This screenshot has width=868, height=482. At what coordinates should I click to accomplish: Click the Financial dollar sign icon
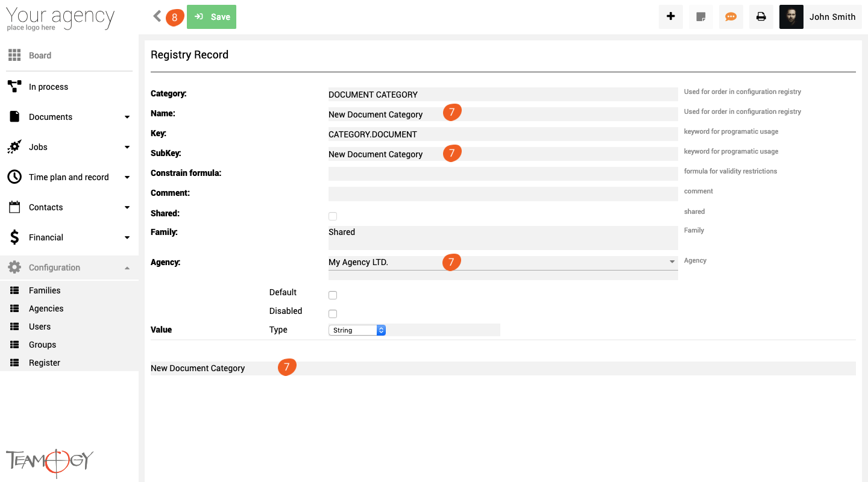pos(14,237)
